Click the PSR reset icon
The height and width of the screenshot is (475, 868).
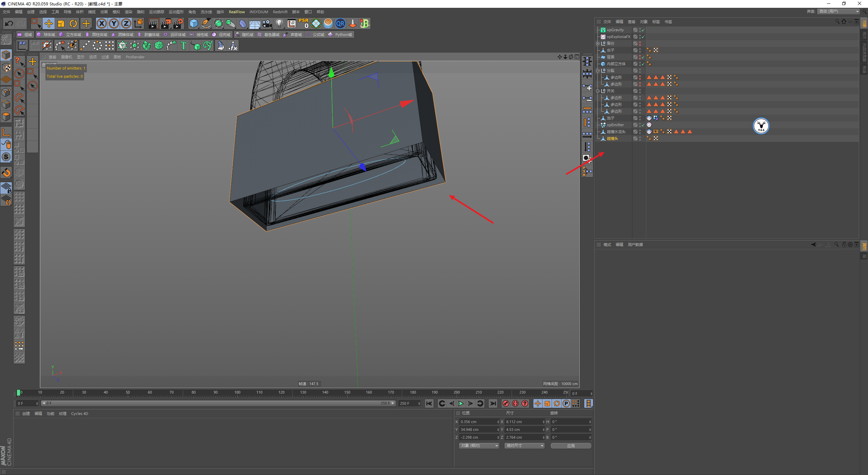303,23
